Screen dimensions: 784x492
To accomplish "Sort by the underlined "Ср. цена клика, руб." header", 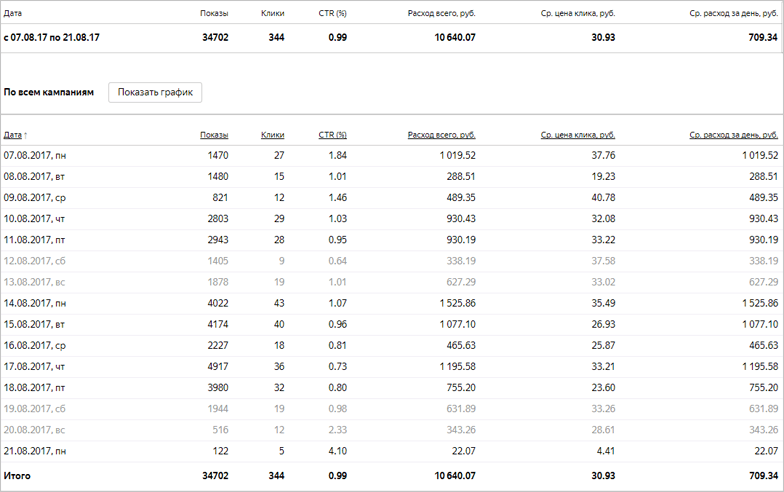I will coord(577,135).
